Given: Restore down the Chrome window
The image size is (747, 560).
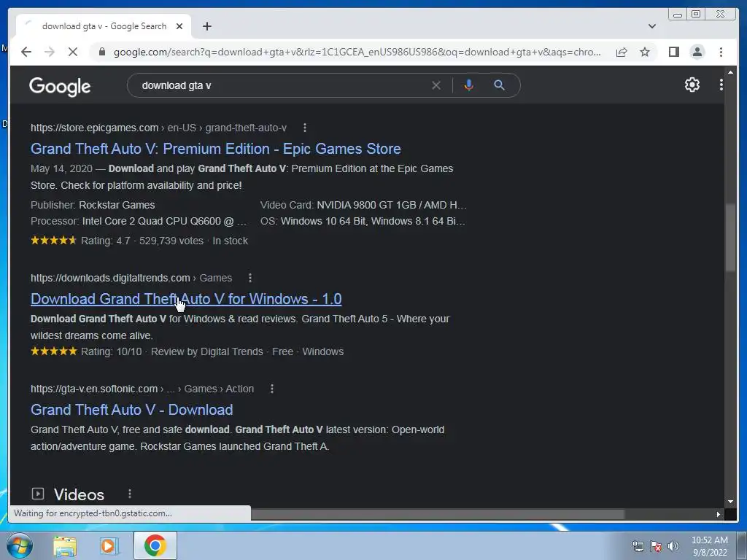Looking at the screenshot, I should click(x=696, y=15).
